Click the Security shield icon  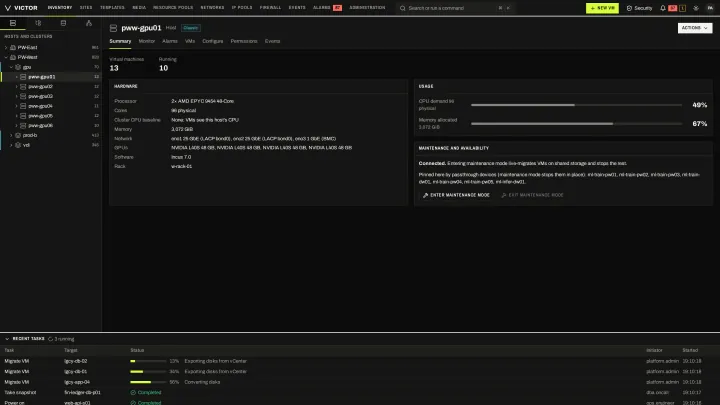pos(629,8)
